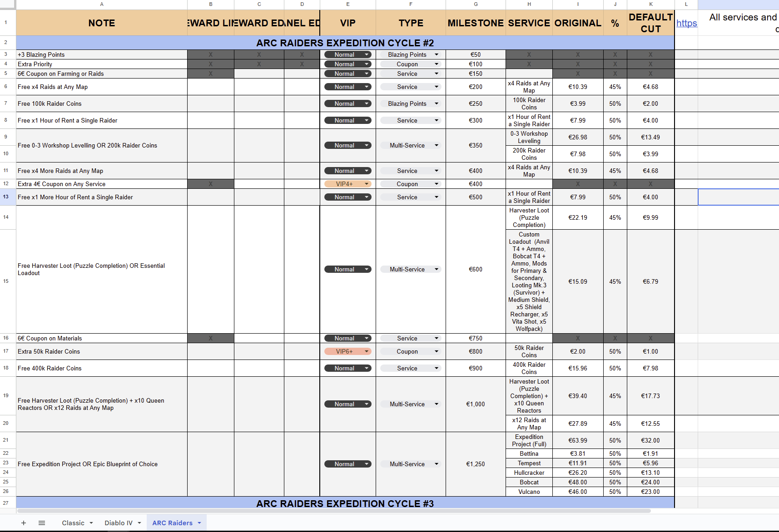Select cell 'Free 0-3 Workshop Levelling OR 200k Raider Coins'
The width and height of the screenshot is (779, 532).
102,145
